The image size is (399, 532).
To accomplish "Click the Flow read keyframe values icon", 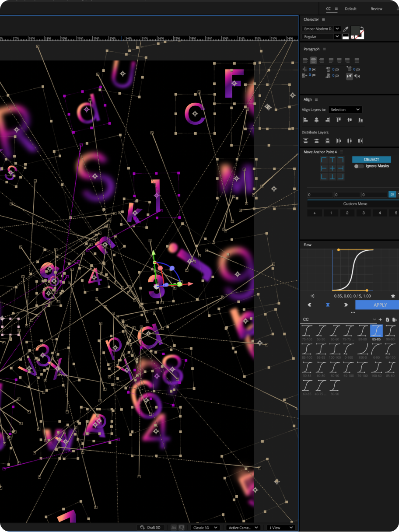I will coord(312,296).
